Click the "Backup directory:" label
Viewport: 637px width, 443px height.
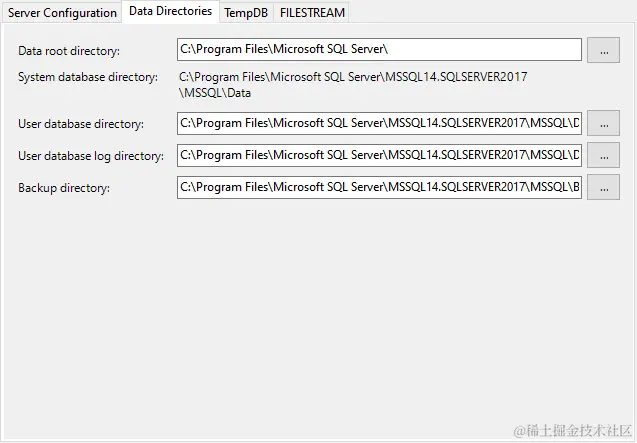(x=64, y=188)
